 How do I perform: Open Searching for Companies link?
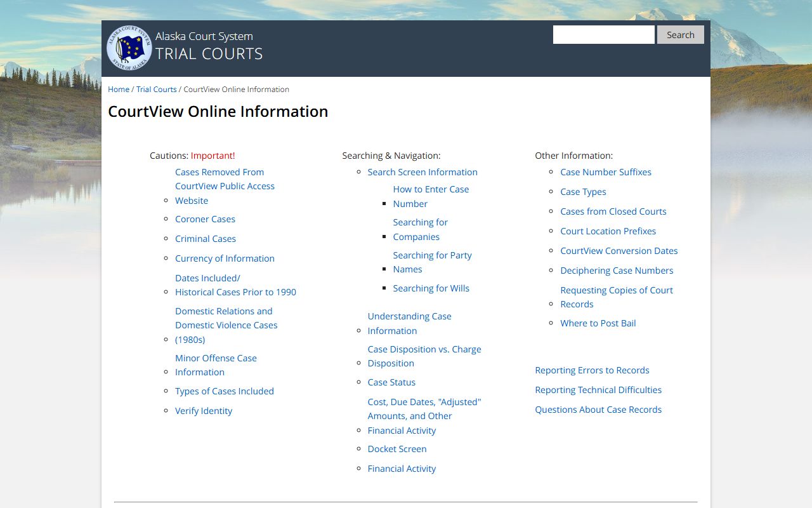click(420, 229)
